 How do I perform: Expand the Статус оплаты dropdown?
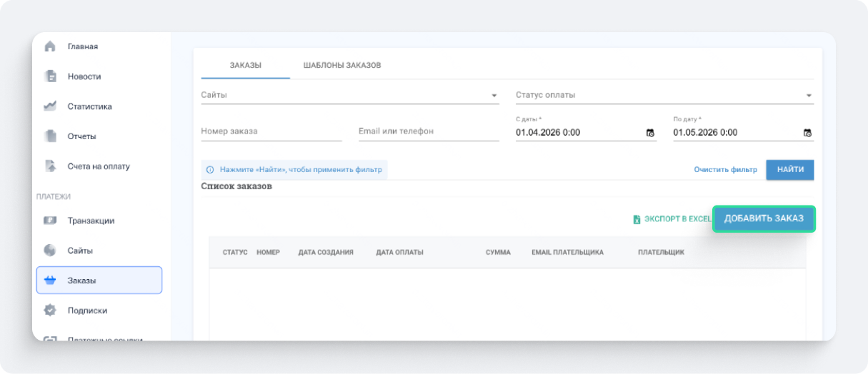pos(809,96)
